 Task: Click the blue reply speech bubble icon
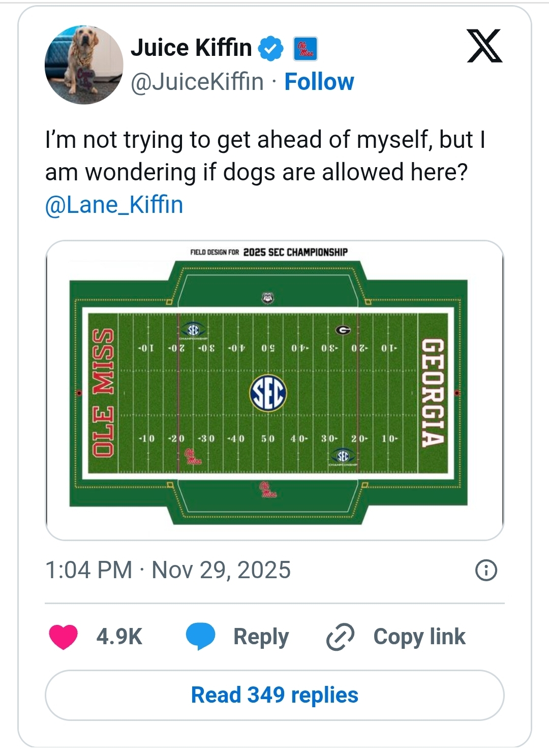click(200, 637)
